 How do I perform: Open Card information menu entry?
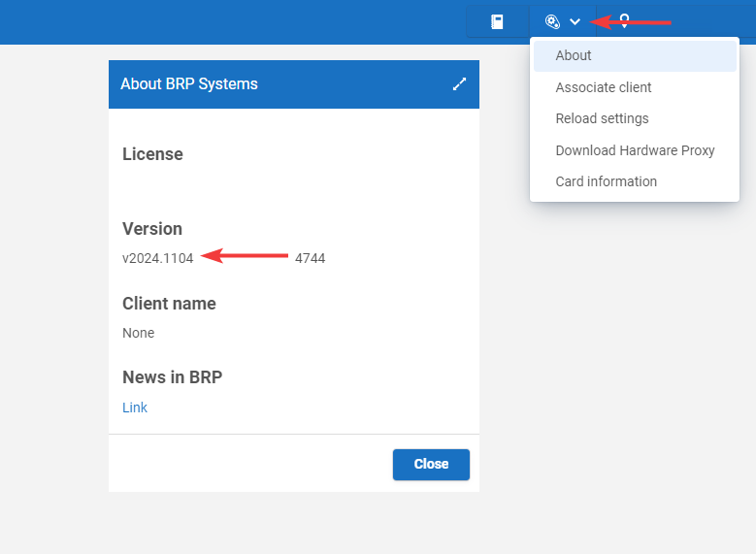click(x=635, y=181)
